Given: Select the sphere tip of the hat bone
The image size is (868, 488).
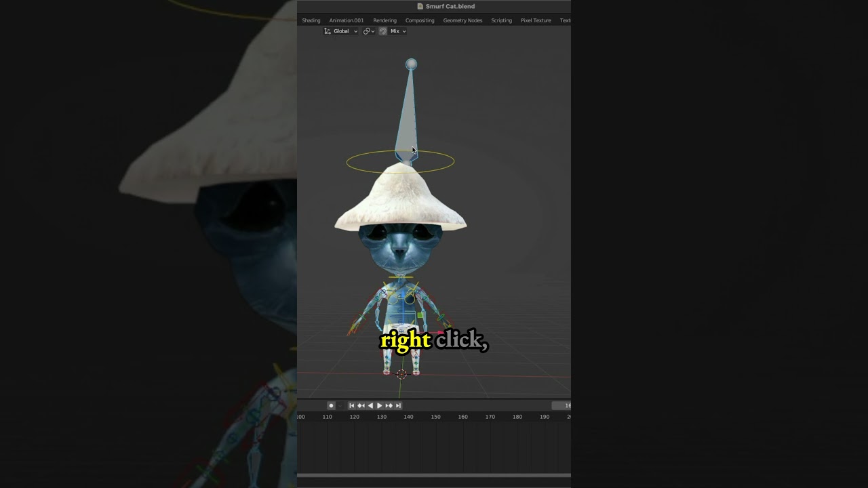Looking at the screenshot, I should pyautogui.click(x=411, y=64).
